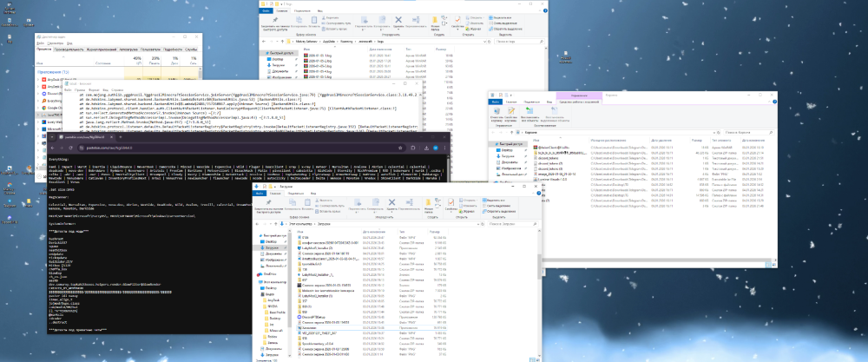The height and width of the screenshot is (362, 868).
Task: Open Chrome extensions puzzle icon
Action: 413,148
